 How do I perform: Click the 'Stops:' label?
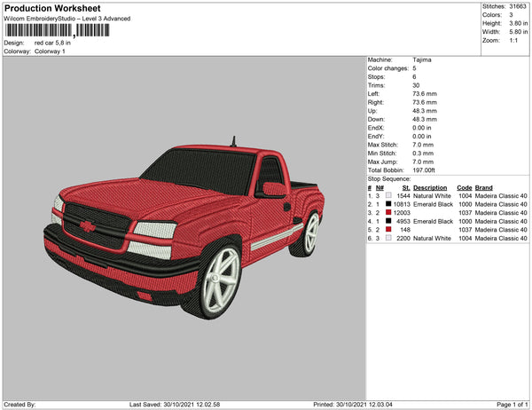[x=376, y=77]
